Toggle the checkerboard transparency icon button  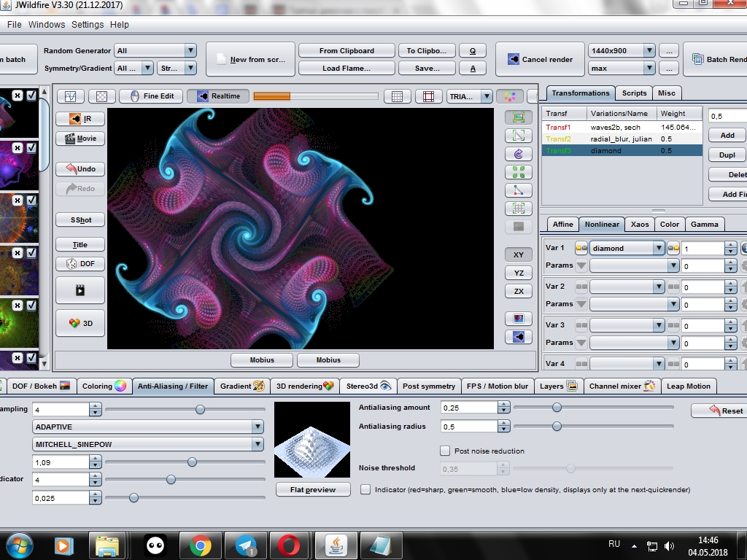pyautogui.click(x=101, y=96)
